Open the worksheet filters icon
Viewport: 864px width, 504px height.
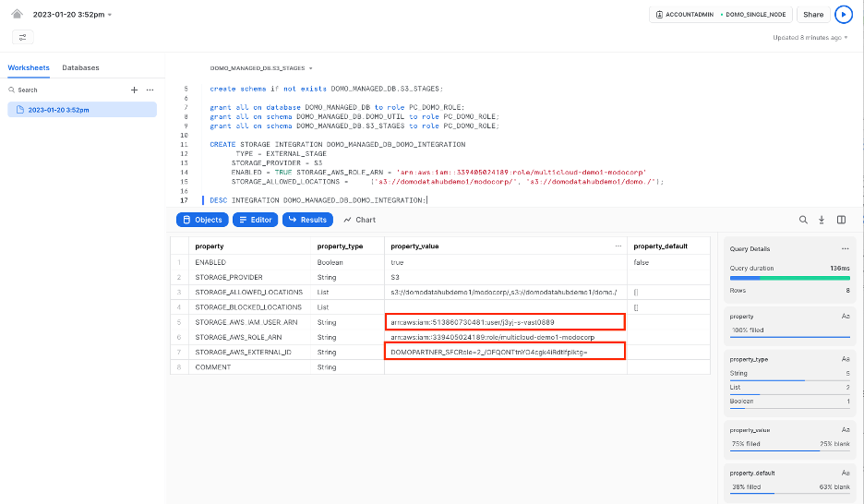click(x=23, y=37)
